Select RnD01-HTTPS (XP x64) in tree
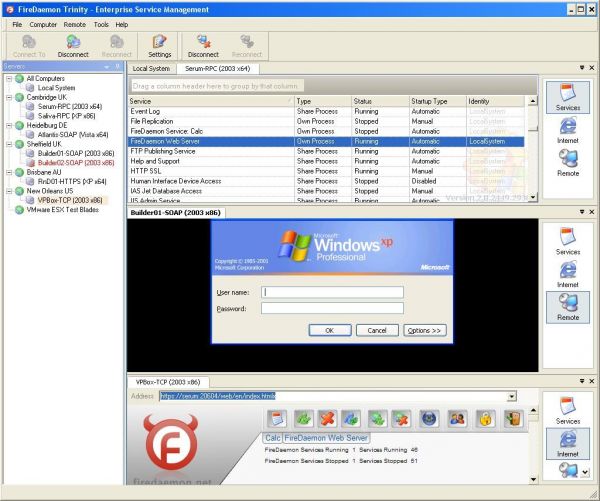This screenshot has width=600, height=501. [72, 181]
